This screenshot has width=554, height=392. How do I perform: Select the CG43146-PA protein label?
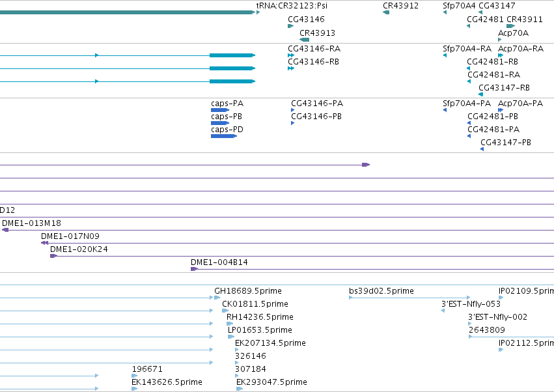click(317, 104)
